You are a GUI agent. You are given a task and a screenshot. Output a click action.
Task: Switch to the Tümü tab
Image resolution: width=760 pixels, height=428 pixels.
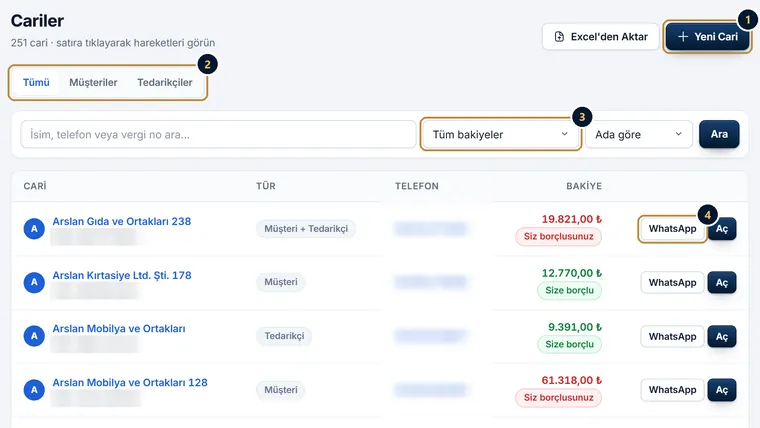(x=36, y=82)
